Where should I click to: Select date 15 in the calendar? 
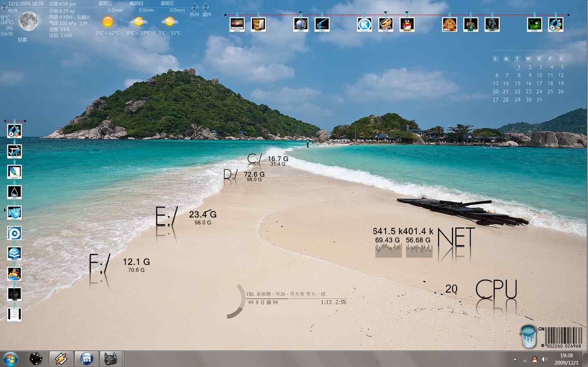point(517,83)
